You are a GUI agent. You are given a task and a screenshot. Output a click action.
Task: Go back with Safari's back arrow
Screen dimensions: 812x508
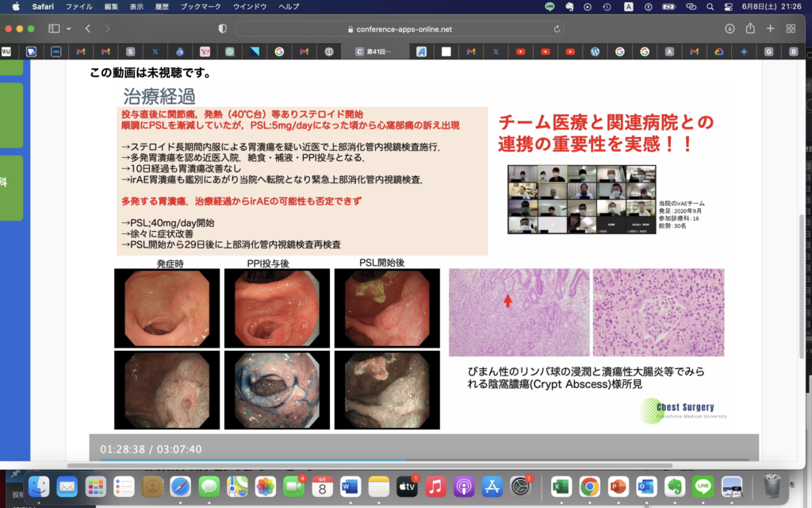pyautogui.click(x=88, y=29)
